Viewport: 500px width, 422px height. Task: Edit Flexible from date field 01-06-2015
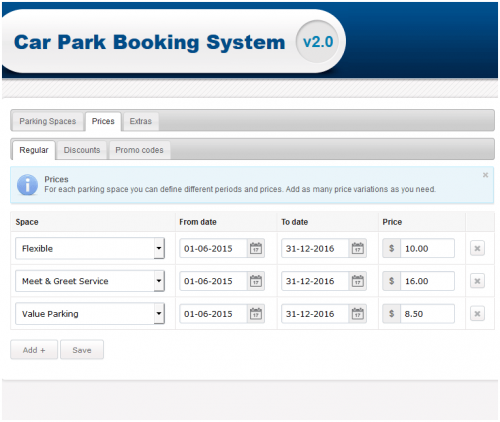click(214, 248)
